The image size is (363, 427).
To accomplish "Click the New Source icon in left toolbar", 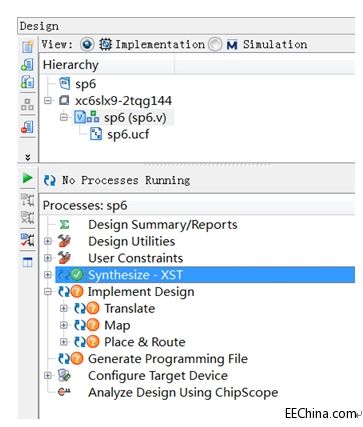I will pos(27,46).
